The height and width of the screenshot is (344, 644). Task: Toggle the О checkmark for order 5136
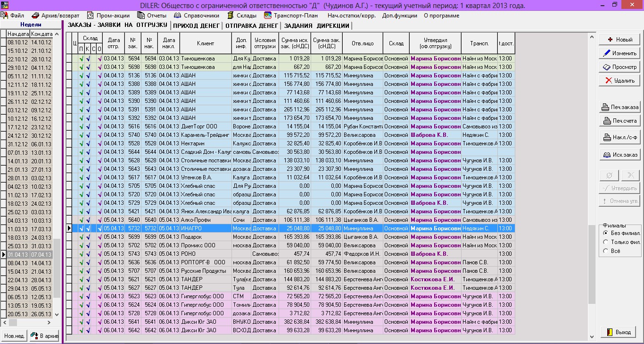point(99,76)
